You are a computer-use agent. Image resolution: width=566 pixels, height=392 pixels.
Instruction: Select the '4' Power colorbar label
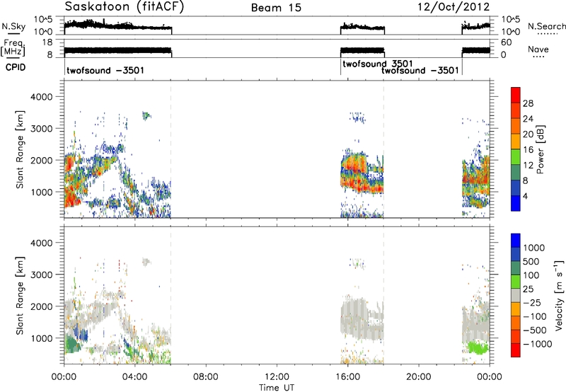(x=525, y=196)
